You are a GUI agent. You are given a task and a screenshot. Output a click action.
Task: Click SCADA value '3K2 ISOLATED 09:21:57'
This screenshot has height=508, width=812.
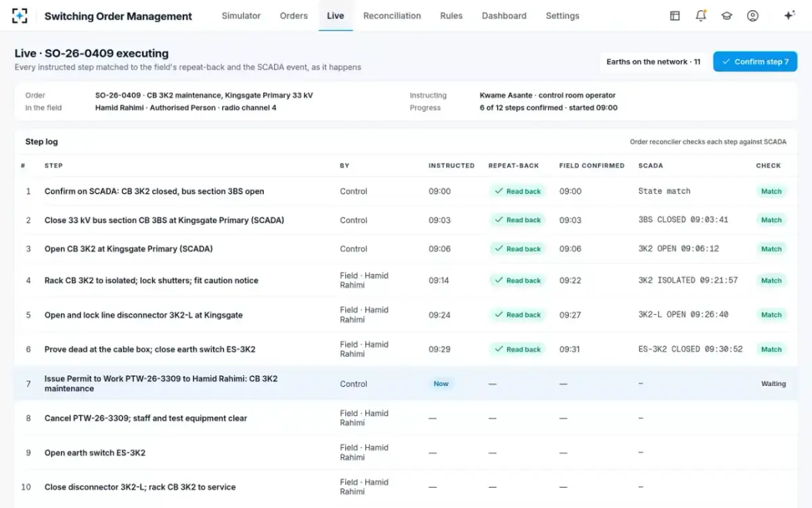(x=688, y=280)
